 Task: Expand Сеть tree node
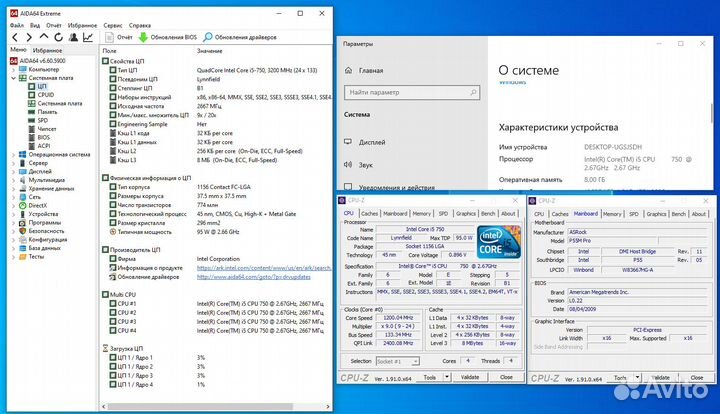(x=13, y=197)
